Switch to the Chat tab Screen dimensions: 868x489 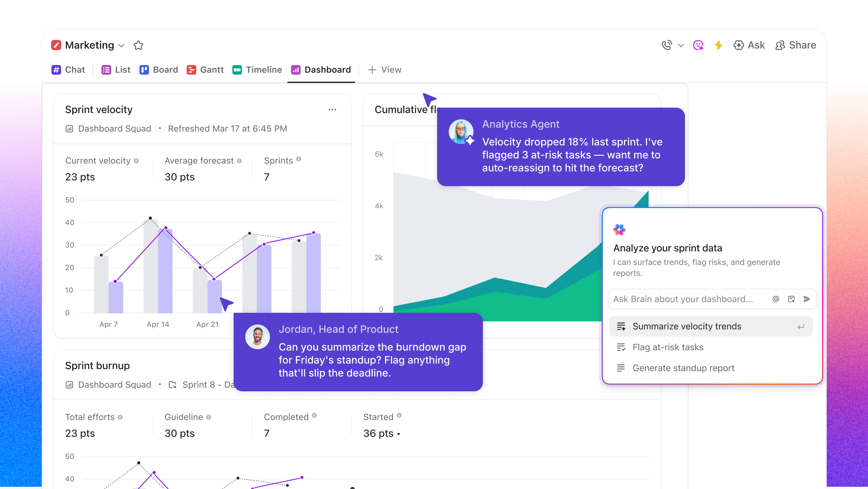click(68, 70)
